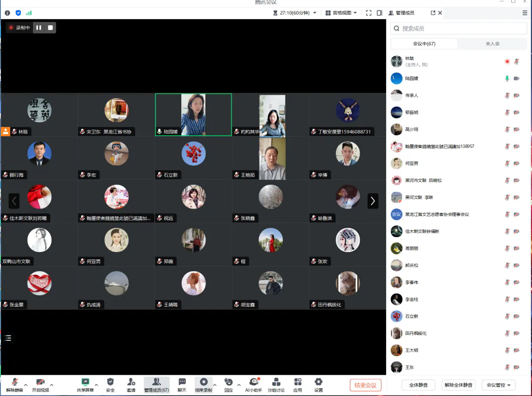Screen dimensions: 532x396
Task: Pause the recording with the pause icon
Action: click(38, 28)
